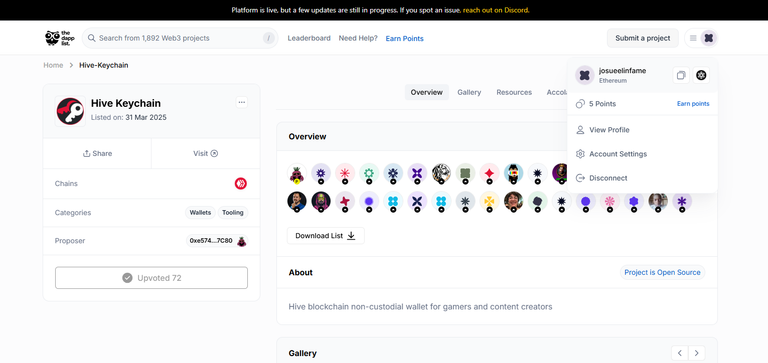Screen dimensions: 768x363
Task: Switch to the Gallery tab
Action: point(469,92)
